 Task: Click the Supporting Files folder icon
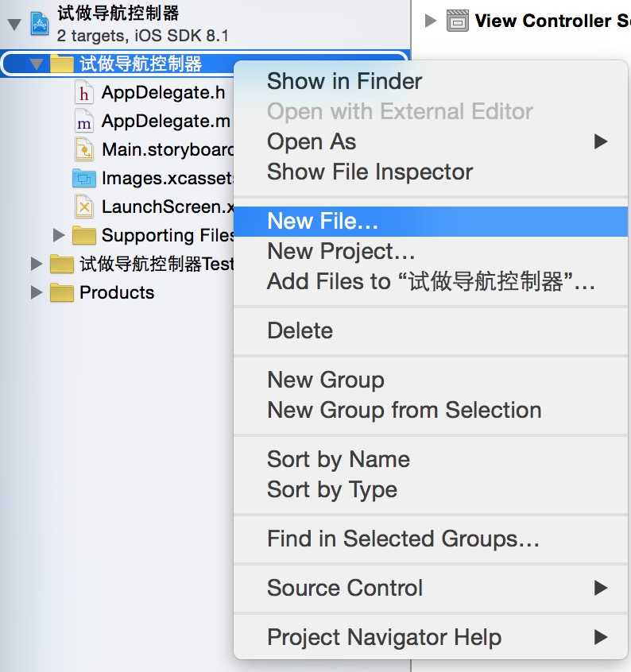pyautogui.click(x=83, y=235)
